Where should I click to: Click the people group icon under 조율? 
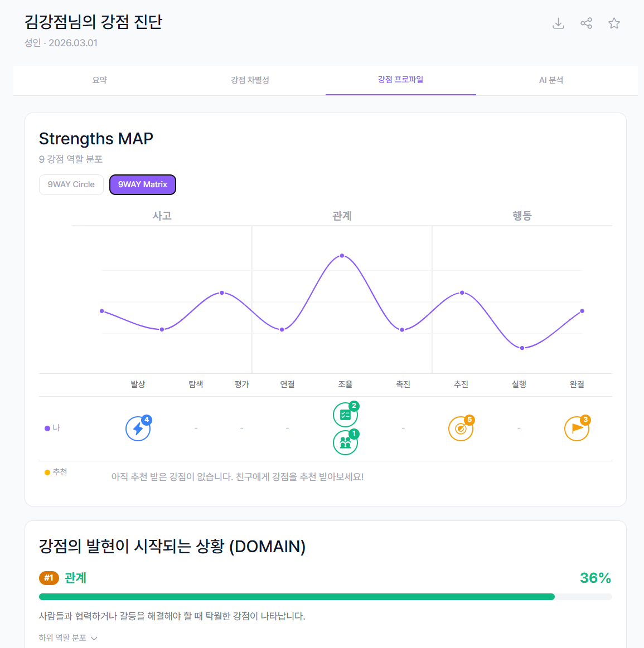pos(345,442)
